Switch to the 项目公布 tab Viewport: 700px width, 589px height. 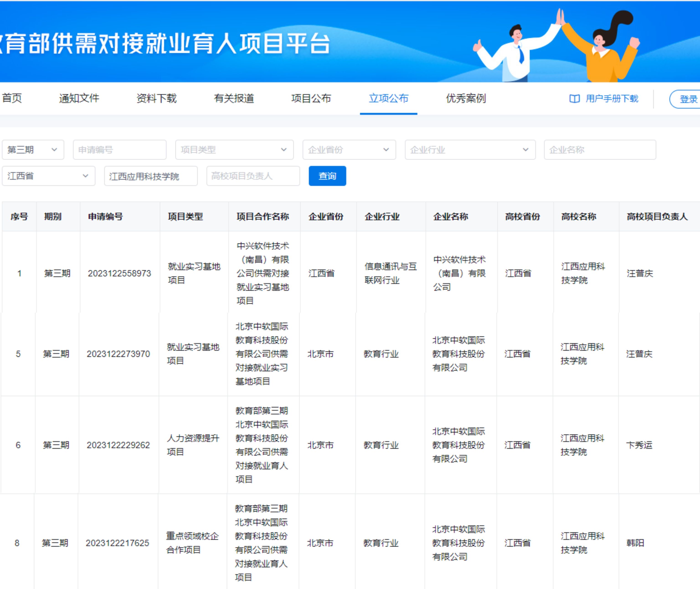pyautogui.click(x=311, y=98)
